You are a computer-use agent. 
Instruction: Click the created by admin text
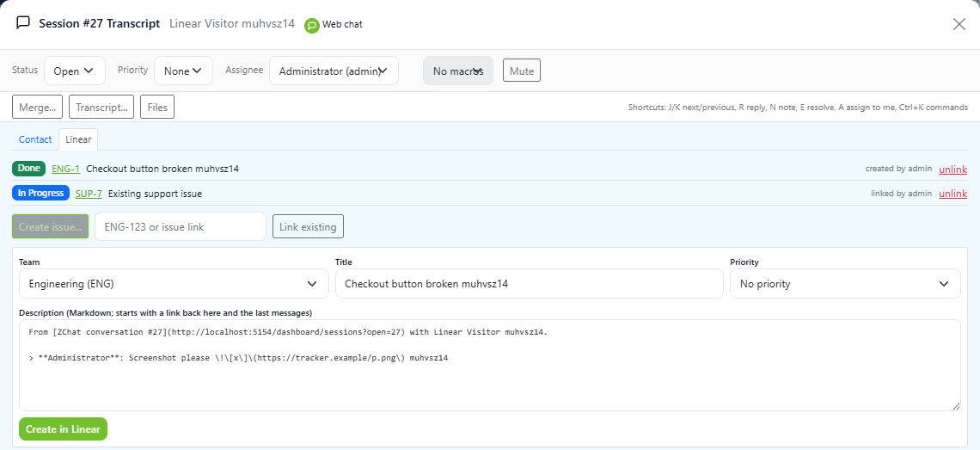pos(898,169)
